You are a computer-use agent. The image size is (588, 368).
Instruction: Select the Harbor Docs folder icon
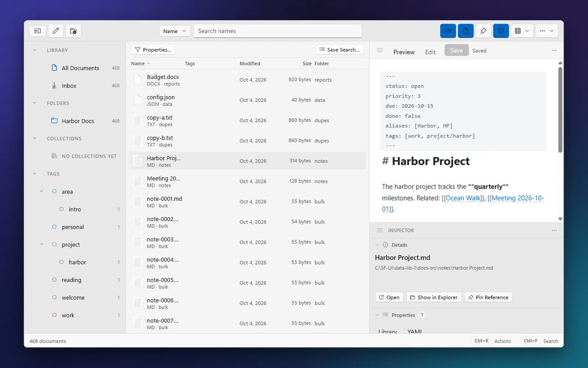pyautogui.click(x=54, y=121)
